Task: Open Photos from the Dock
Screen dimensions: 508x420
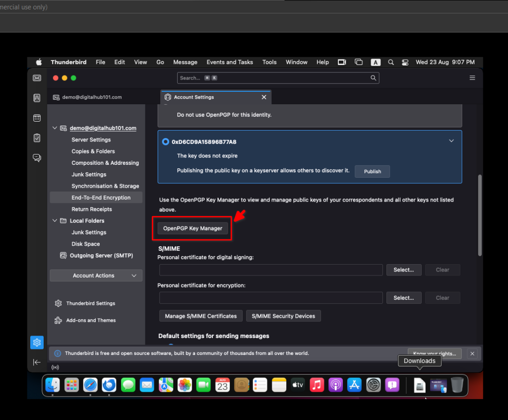Action: point(185,385)
